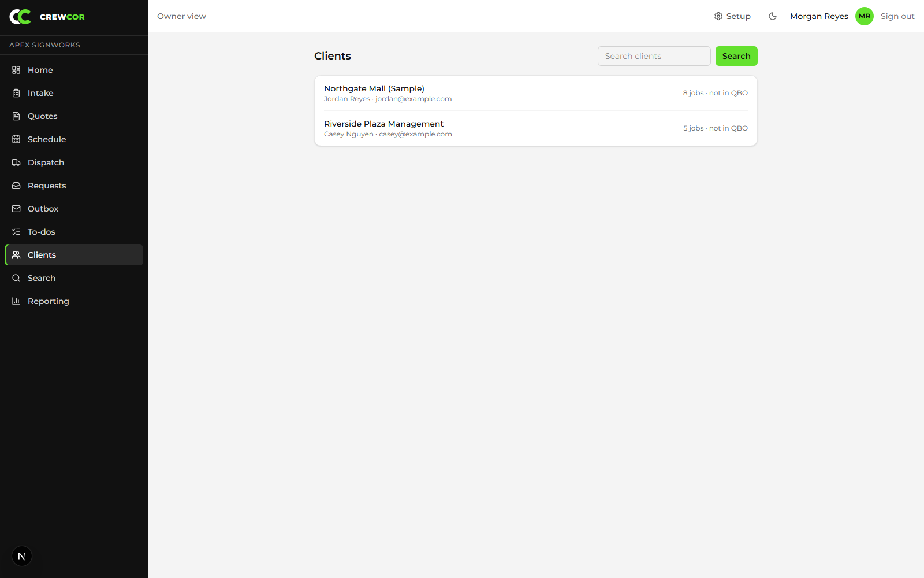The width and height of the screenshot is (924, 578).
Task: Open the To-dos label in sidebar
Action: click(42, 232)
